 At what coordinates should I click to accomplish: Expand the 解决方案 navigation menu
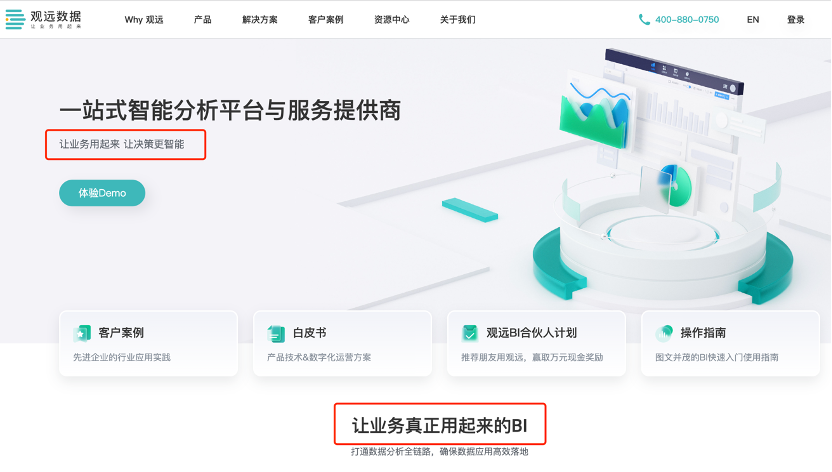(x=259, y=20)
